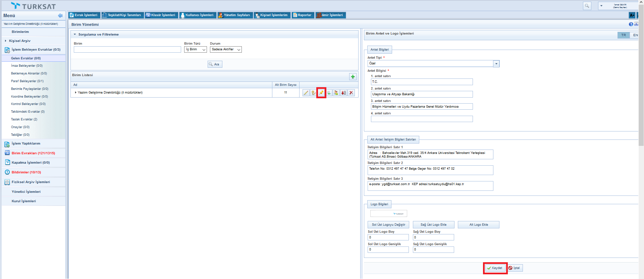Click the Sol Üst Logoyu Değiştir button
The width and height of the screenshot is (644, 279).
(388, 225)
